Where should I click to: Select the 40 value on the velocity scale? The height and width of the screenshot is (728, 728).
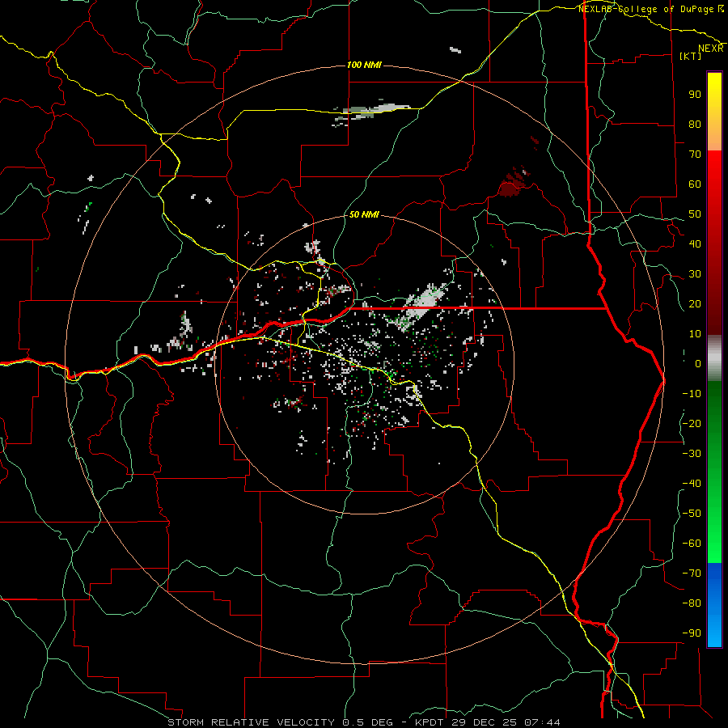(695, 243)
